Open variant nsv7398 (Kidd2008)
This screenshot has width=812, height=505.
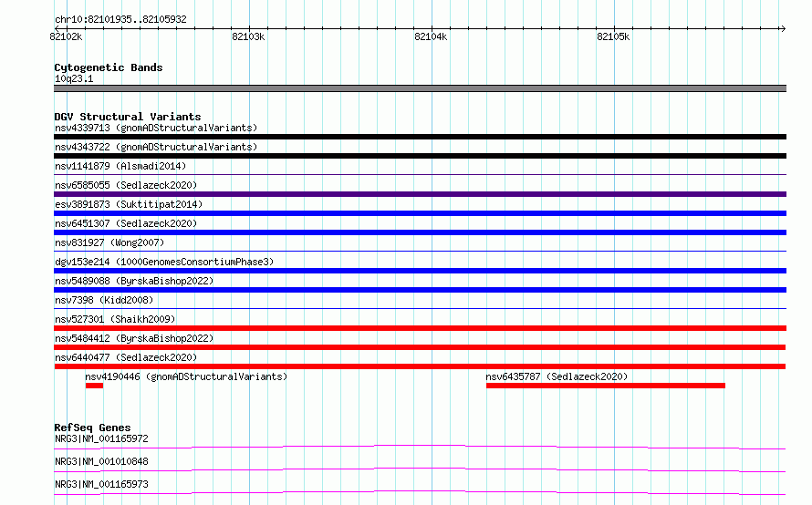(104, 300)
